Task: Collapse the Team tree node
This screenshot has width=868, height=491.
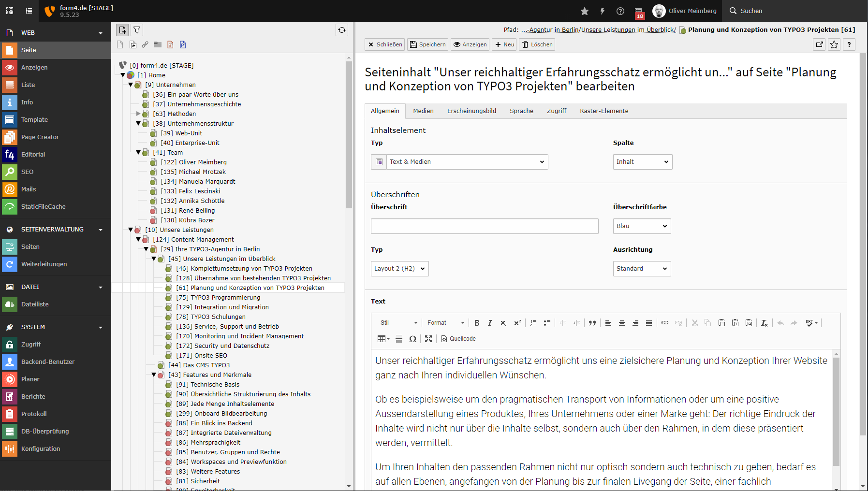Action: click(138, 152)
